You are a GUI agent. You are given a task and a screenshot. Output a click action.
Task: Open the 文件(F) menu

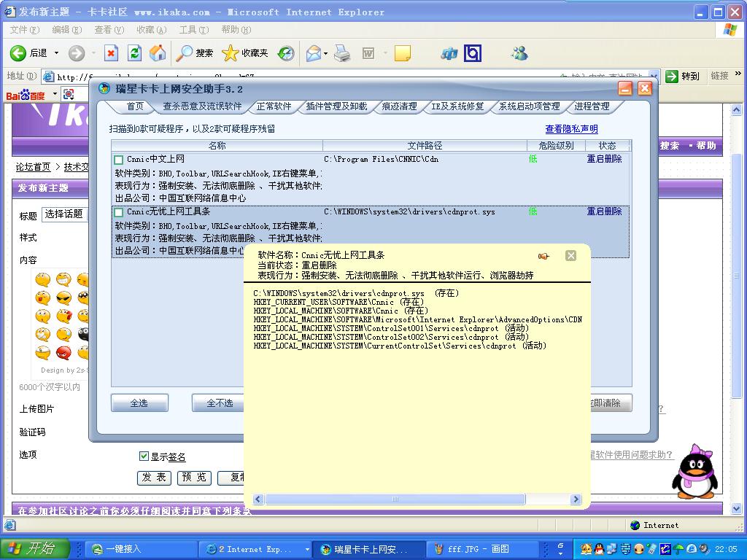pos(24,30)
